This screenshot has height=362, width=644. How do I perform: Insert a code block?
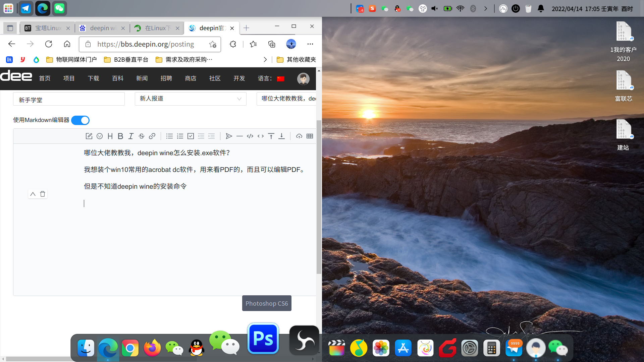tap(250, 136)
